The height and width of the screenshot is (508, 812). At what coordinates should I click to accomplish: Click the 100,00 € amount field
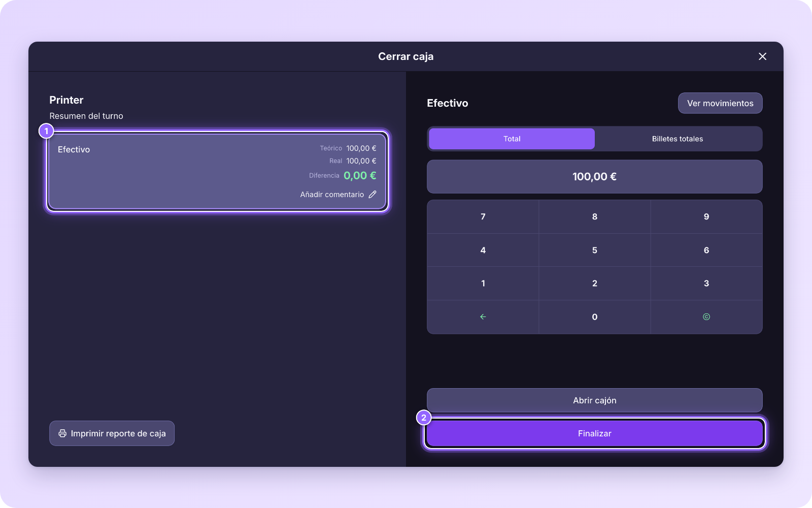point(595,177)
